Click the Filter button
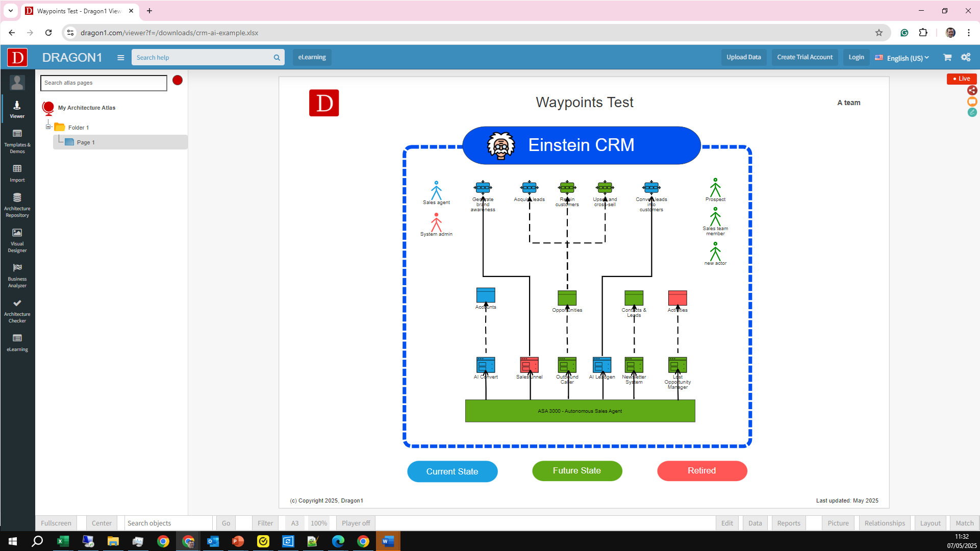The image size is (980, 551). coord(265,523)
